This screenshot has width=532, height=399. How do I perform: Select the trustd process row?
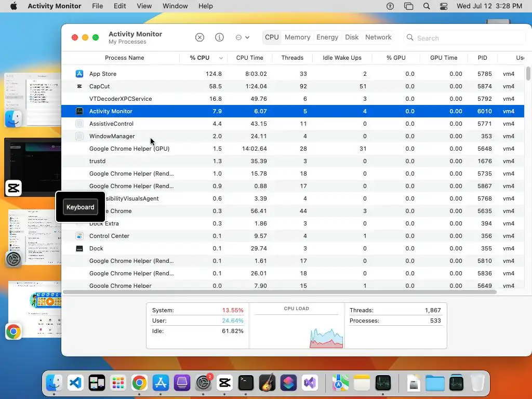[292, 161]
